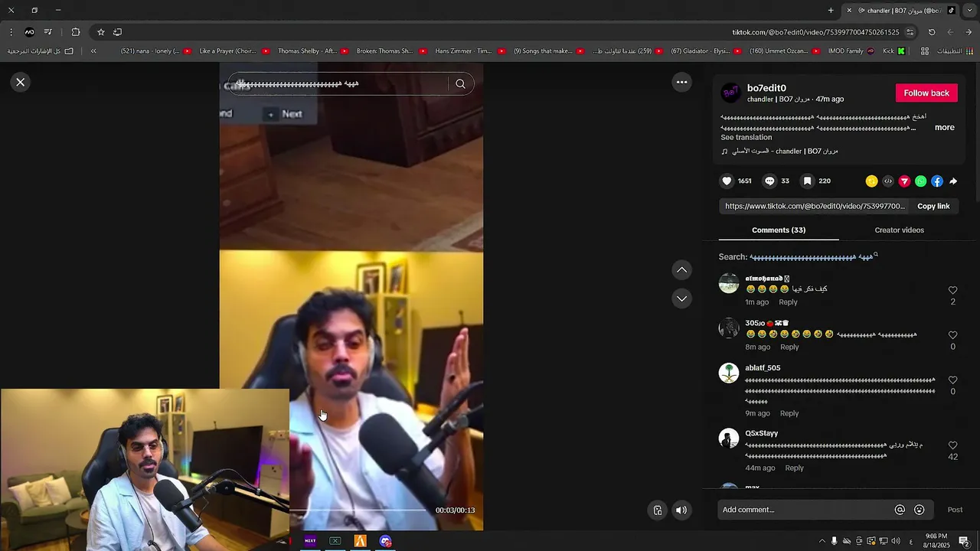Show hidden system tray icons chevron
The height and width of the screenshot is (551, 980).
(x=822, y=541)
